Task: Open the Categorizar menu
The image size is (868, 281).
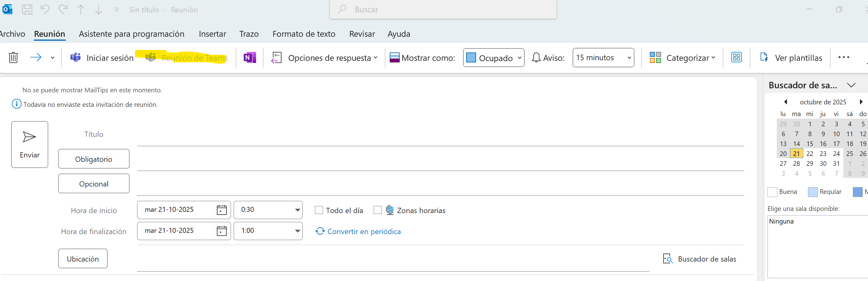Action: [x=682, y=57]
